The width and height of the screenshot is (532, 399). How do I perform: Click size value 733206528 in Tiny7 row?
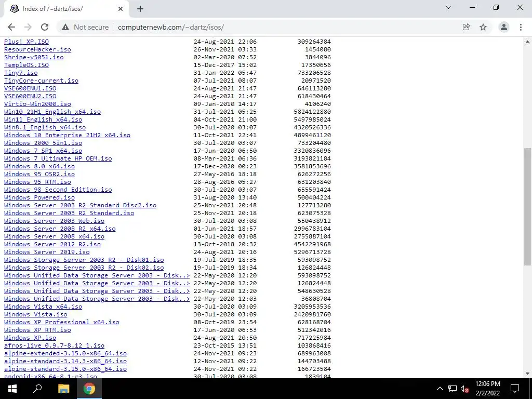(x=314, y=73)
